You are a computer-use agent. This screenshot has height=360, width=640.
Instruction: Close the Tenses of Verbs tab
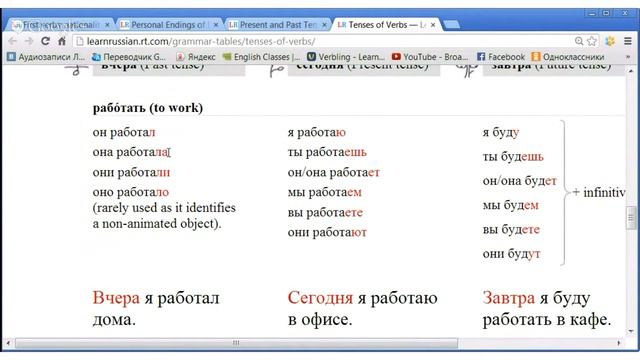[433, 25]
